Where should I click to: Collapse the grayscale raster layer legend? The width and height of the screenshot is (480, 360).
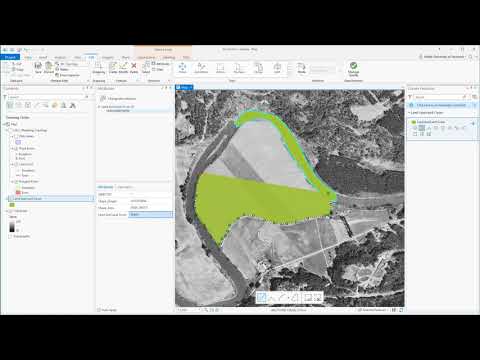[7, 211]
